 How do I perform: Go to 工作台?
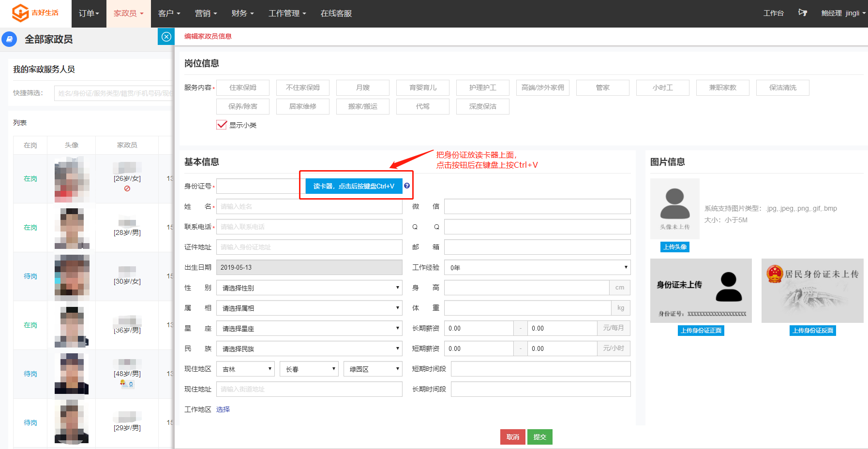pyautogui.click(x=774, y=13)
